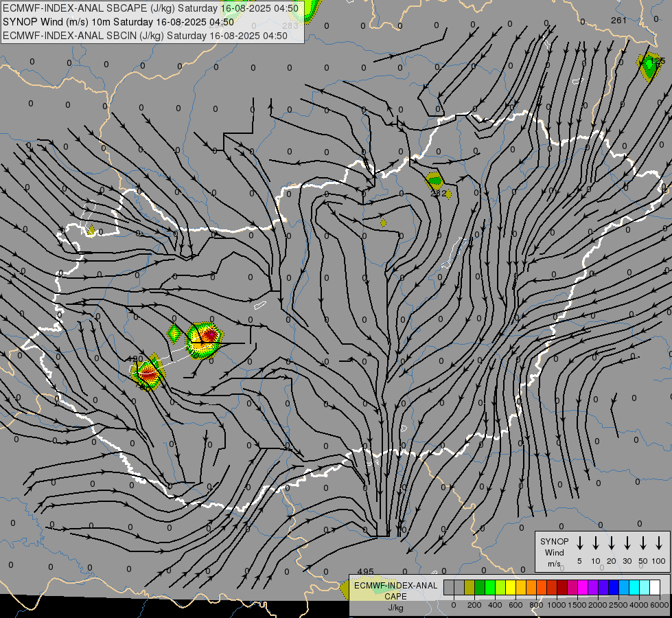Pick the olive CAPE legend swatch
672x618 pixels.
pos(470,587)
